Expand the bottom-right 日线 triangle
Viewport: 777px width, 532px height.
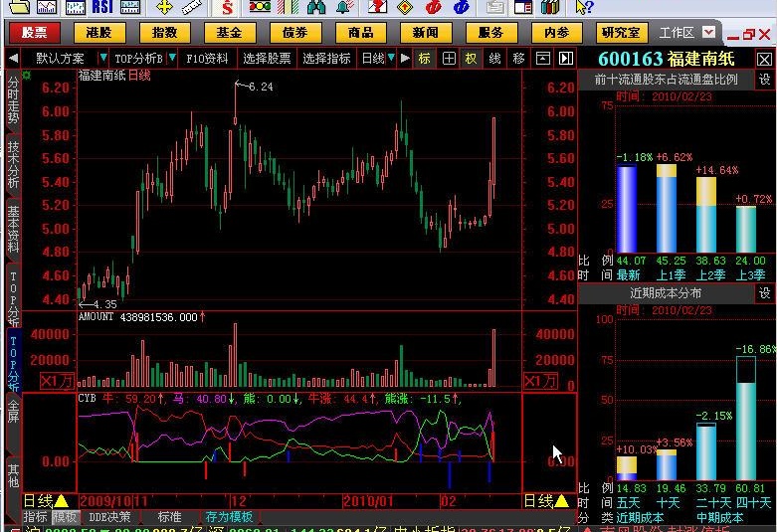pyautogui.click(x=562, y=501)
